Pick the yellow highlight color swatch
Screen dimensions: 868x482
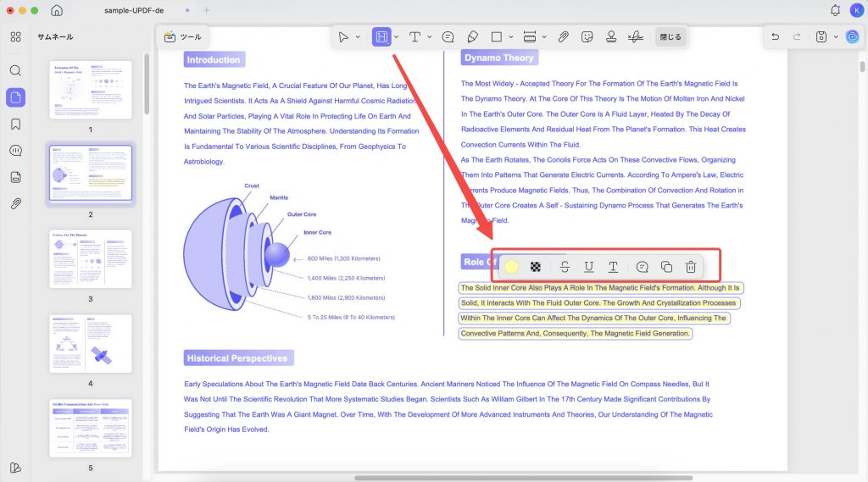click(511, 268)
